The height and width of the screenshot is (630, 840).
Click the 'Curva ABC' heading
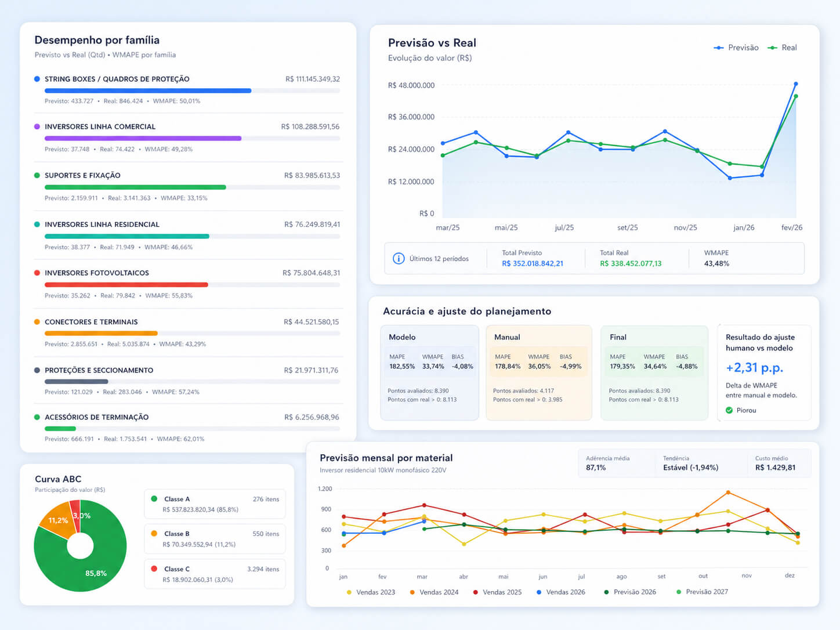pos(58,479)
